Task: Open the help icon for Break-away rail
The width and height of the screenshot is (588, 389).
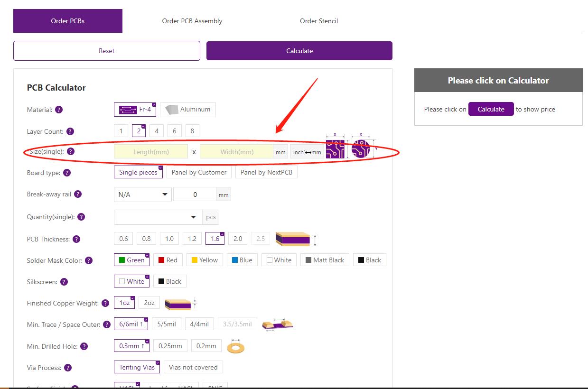Action: click(78, 194)
